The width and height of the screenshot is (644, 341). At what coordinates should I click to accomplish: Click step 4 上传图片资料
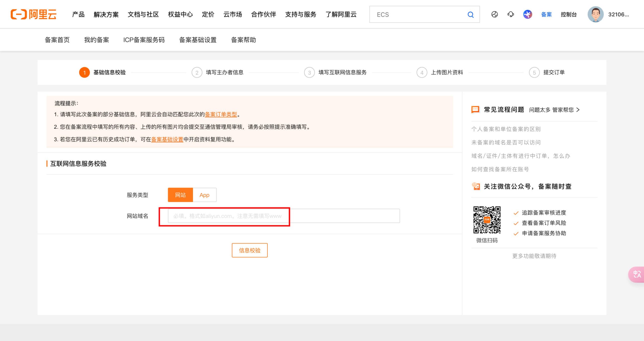click(440, 72)
